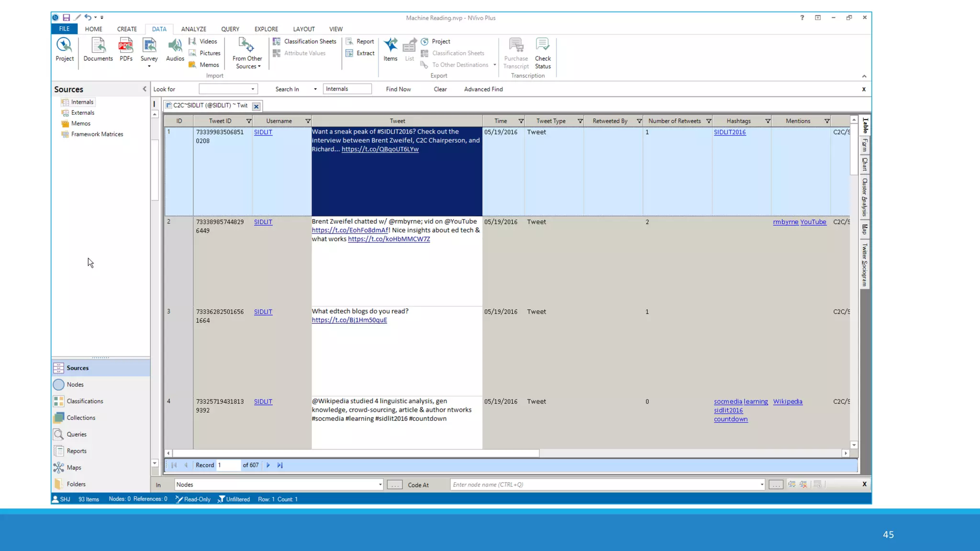Go to last record button
Screen dimensions: 980x551
280,465
